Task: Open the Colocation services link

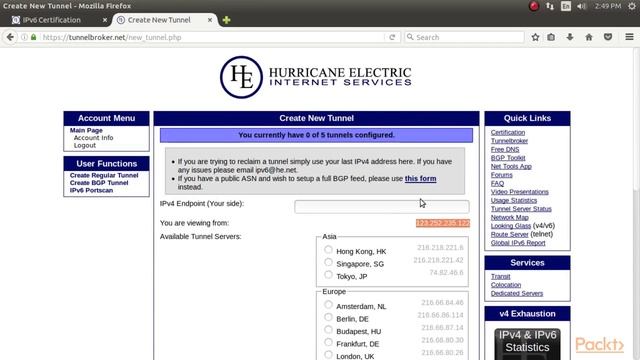Action: (506, 285)
